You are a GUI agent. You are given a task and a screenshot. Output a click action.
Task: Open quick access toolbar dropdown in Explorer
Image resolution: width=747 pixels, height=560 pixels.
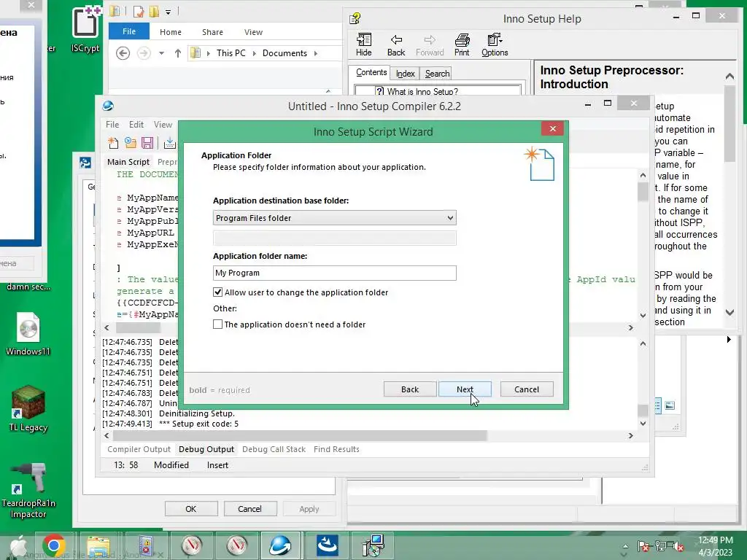pyautogui.click(x=169, y=12)
